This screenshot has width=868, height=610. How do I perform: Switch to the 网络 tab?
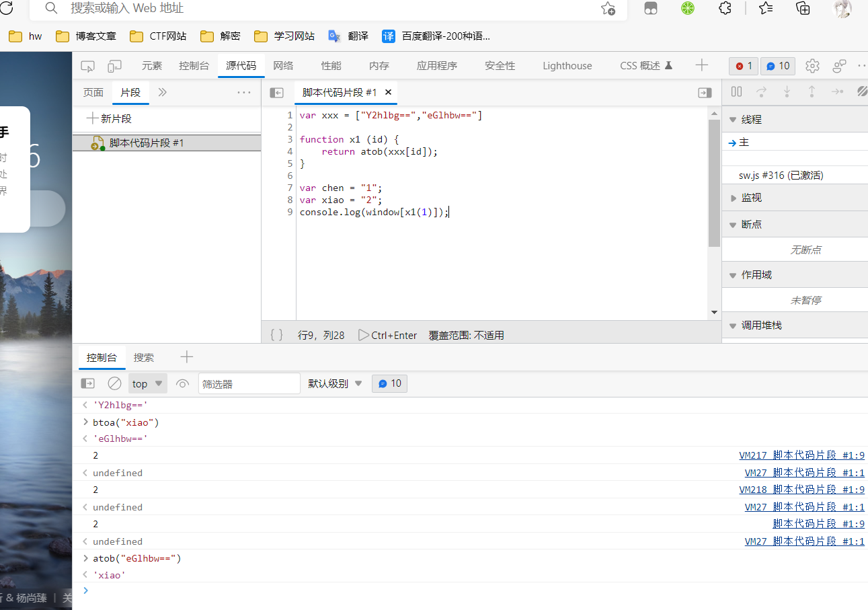[x=283, y=66]
